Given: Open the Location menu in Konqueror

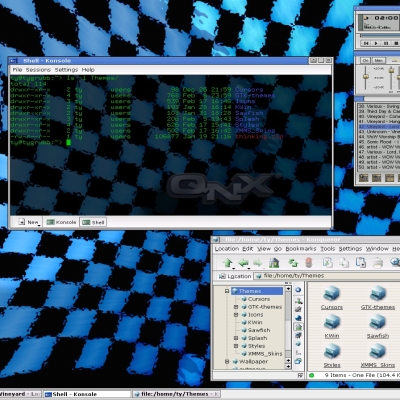Looking at the screenshot, I should pos(227,249).
